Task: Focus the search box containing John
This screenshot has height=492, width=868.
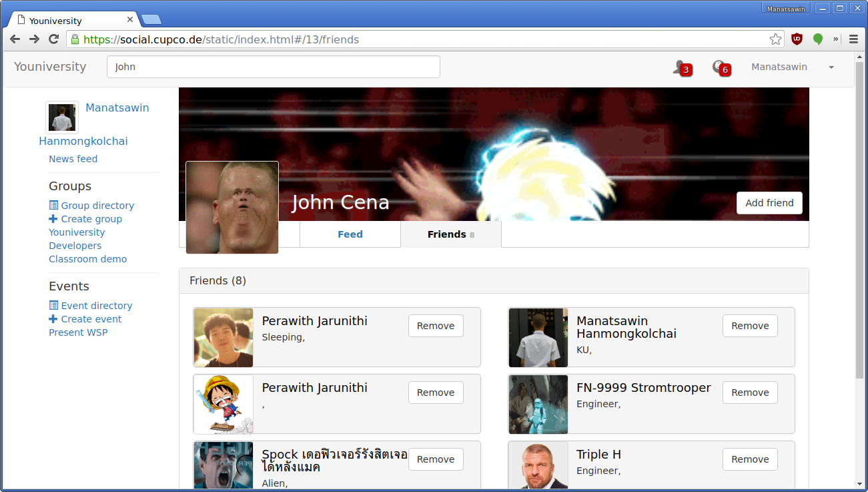Action: pos(274,67)
